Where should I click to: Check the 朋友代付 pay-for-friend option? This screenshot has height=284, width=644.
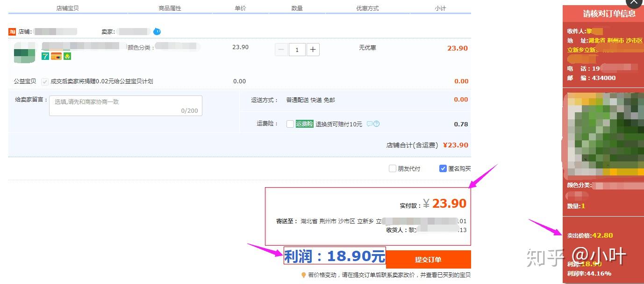393,168
